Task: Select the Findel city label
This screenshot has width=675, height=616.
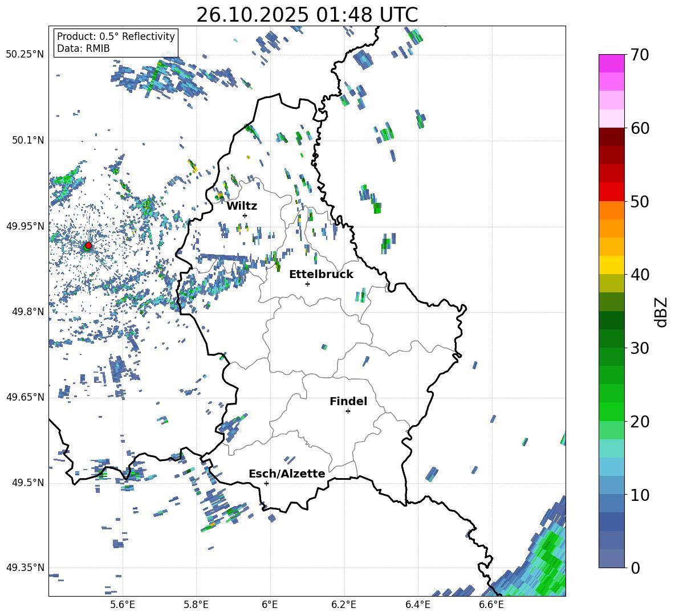Action: pyautogui.click(x=348, y=401)
